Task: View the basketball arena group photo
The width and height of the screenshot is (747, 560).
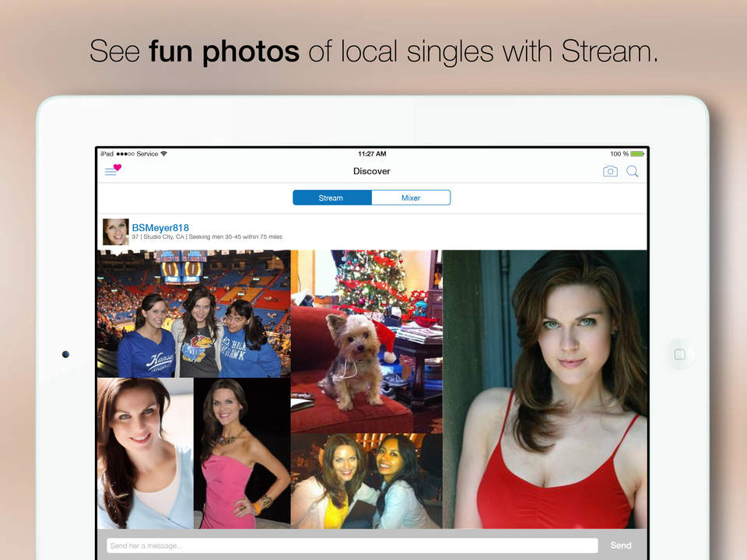Action: click(193, 313)
